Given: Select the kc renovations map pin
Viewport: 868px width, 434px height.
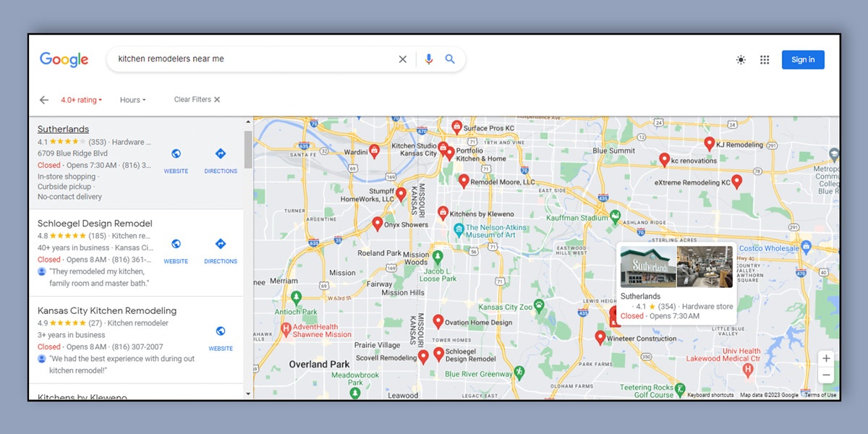Looking at the screenshot, I should tap(664, 160).
